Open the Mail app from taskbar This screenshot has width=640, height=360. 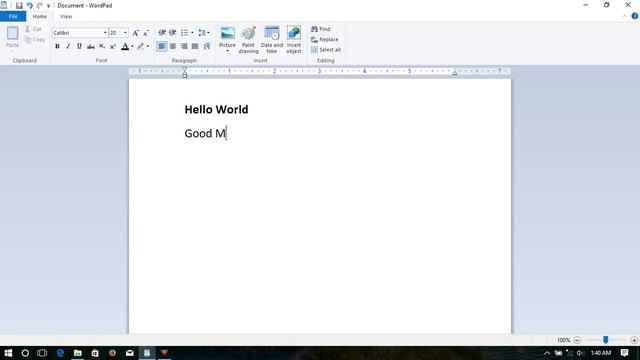coord(130,353)
